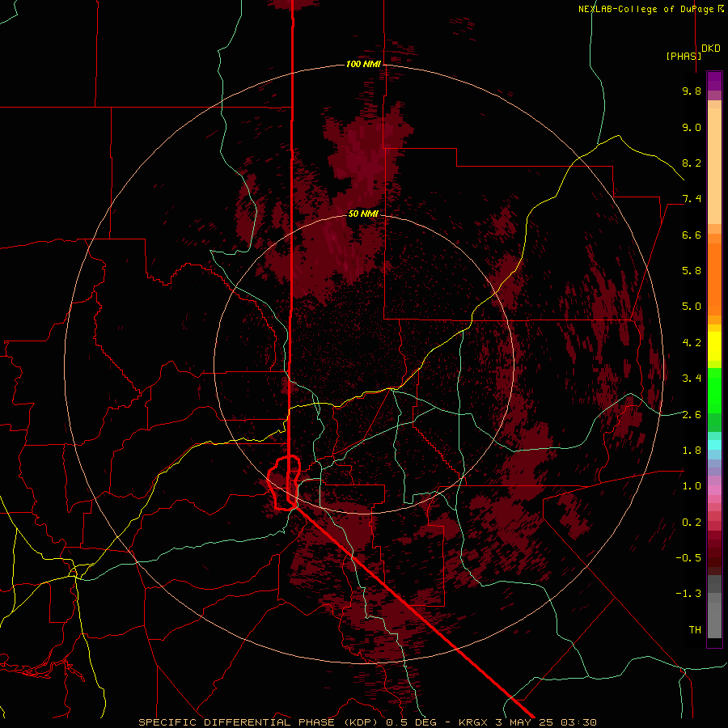
Task: Click the 3.4 scale value
Action: coord(692,379)
